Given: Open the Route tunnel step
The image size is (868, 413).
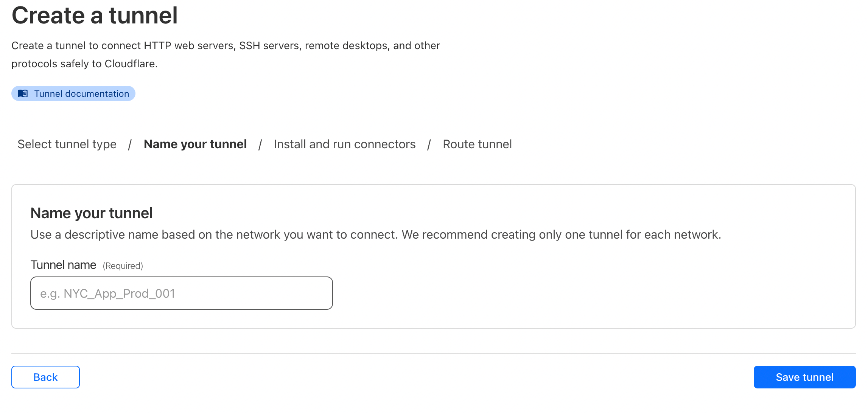Looking at the screenshot, I should click(x=477, y=144).
